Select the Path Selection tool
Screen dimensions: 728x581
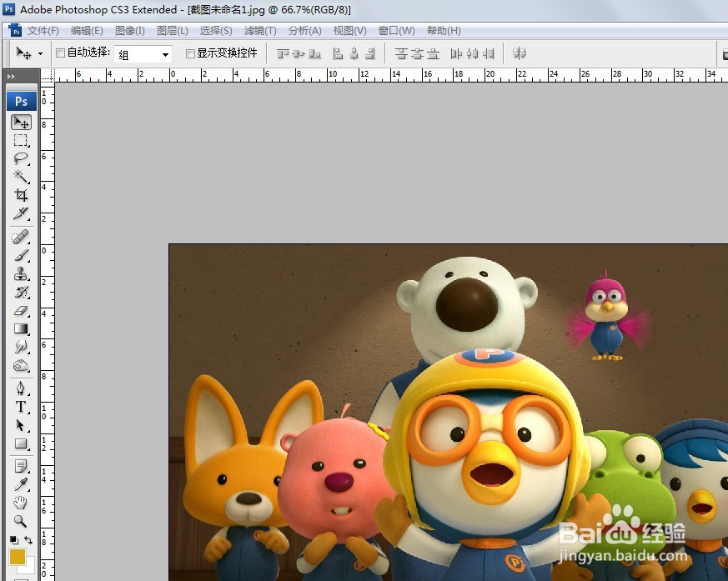click(x=22, y=425)
